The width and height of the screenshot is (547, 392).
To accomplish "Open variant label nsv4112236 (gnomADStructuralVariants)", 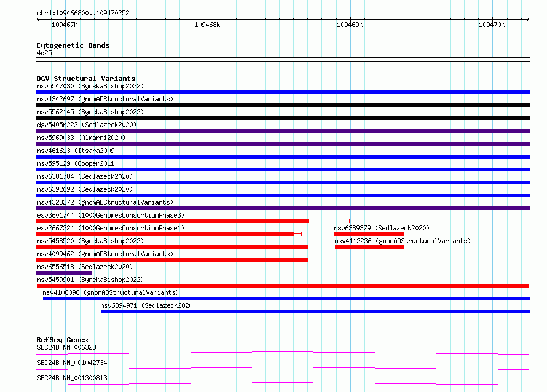I will click(x=403, y=241).
